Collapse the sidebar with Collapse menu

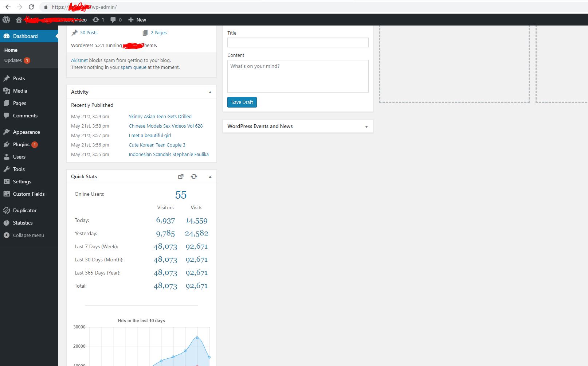(28, 235)
